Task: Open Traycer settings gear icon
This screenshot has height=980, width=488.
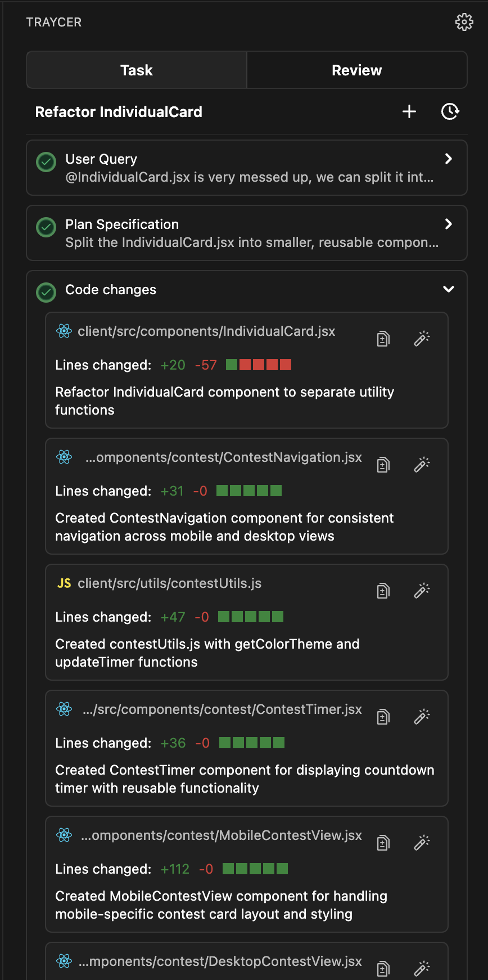Action: [x=464, y=22]
